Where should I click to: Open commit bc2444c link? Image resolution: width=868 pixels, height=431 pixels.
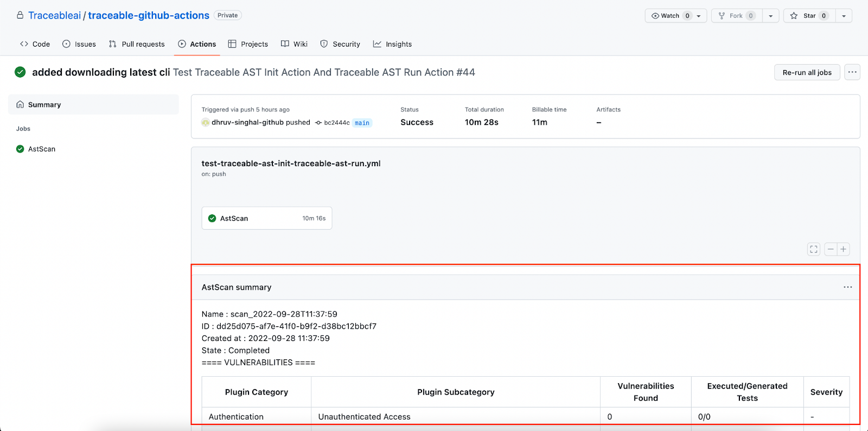pyautogui.click(x=337, y=123)
